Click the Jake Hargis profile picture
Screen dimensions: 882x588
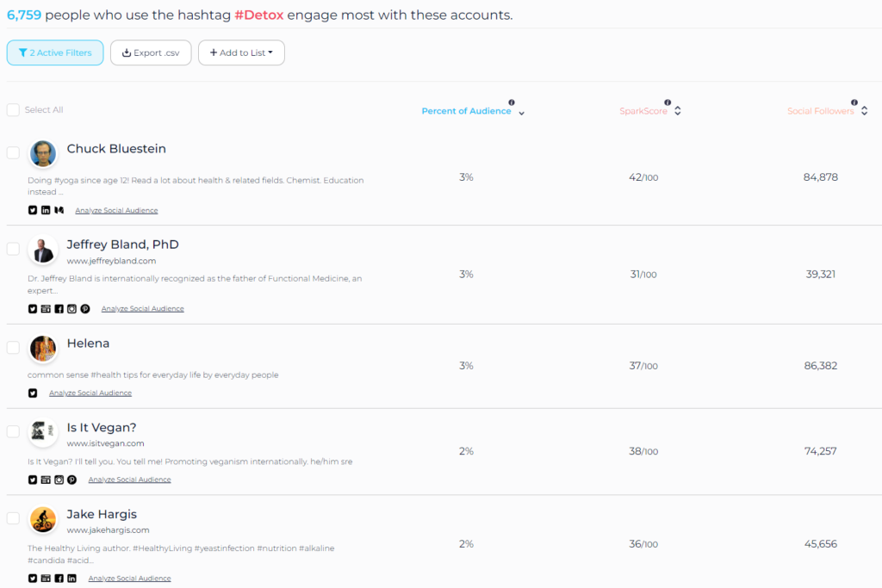coord(43,519)
